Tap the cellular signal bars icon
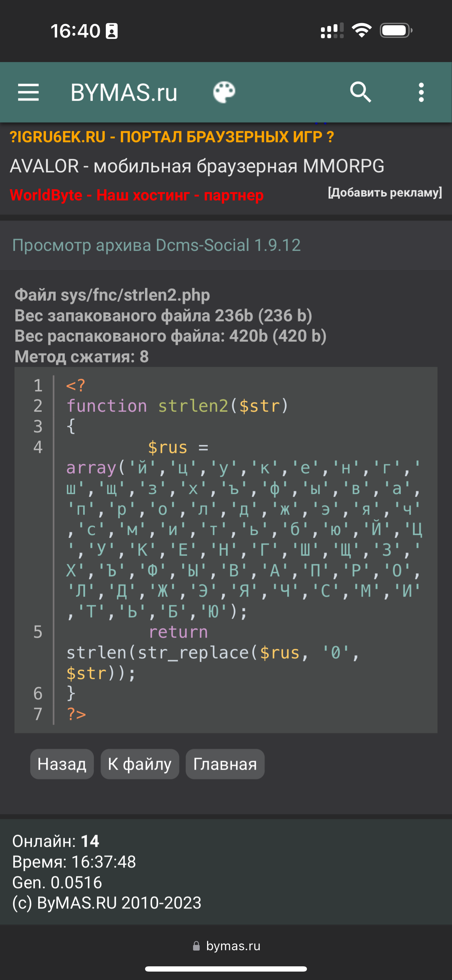Image resolution: width=452 pixels, height=980 pixels. pos(332,30)
